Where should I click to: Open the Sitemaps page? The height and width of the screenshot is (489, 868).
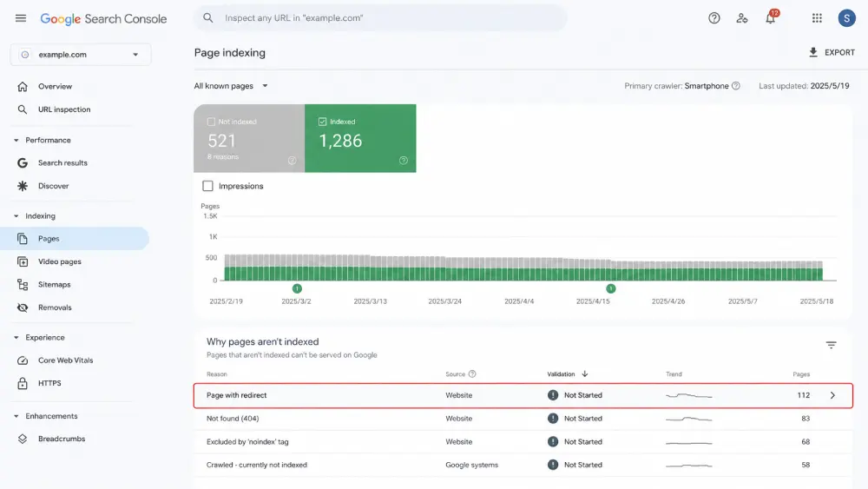54,285
